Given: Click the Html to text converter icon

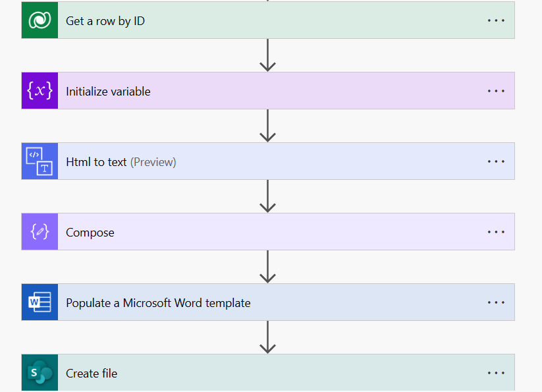Looking at the screenshot, I should point(40,161).
